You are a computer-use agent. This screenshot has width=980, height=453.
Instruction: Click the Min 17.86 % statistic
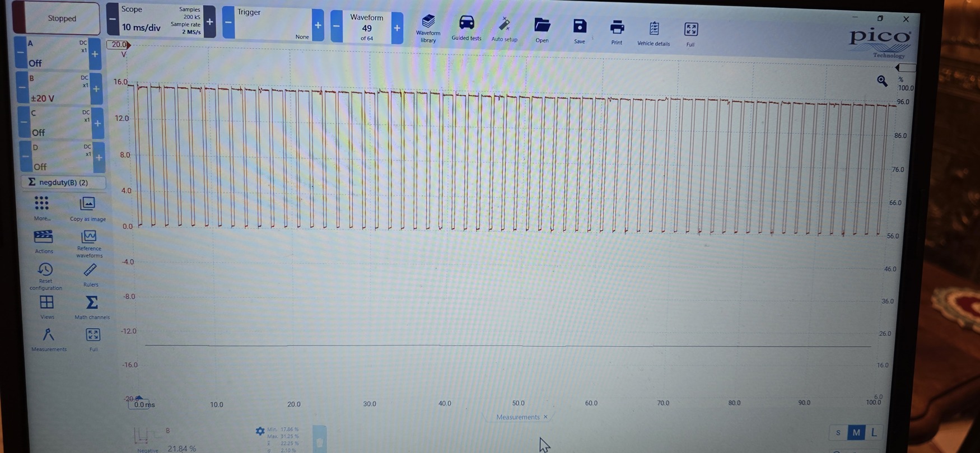pos(283,429)
